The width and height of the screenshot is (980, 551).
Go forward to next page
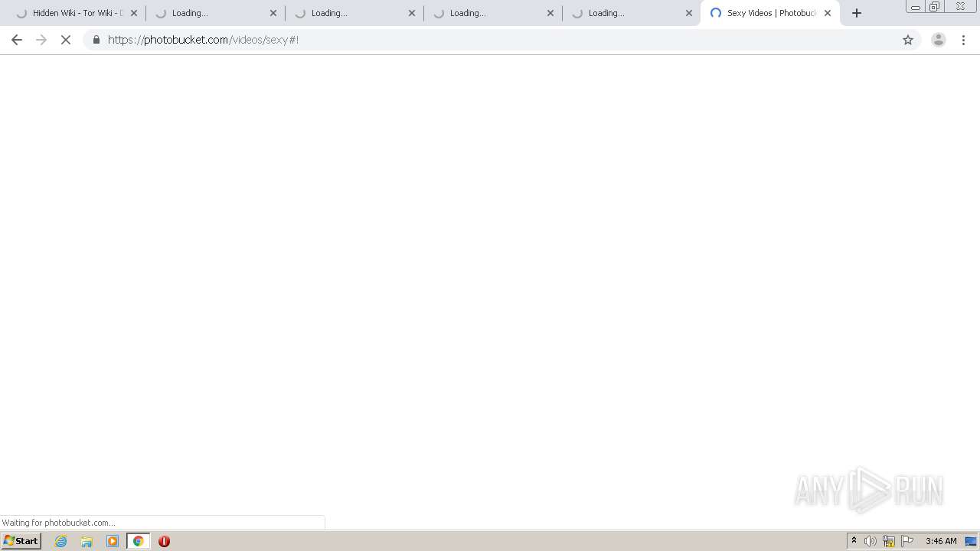tap(41, 40)
